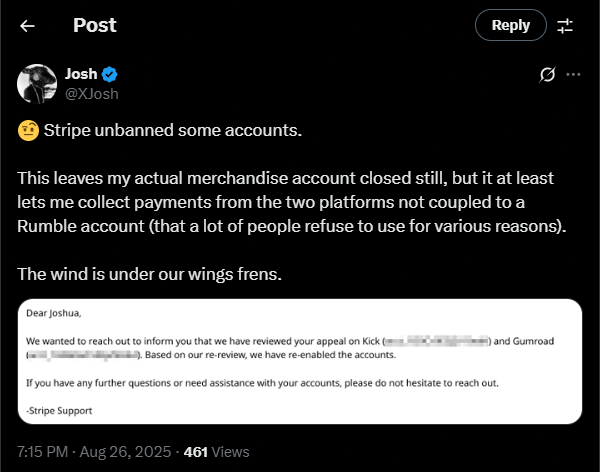This screenshot has width=600, height=472.
Task: Open the 461 Views analytics link
Action: [220, 452]
